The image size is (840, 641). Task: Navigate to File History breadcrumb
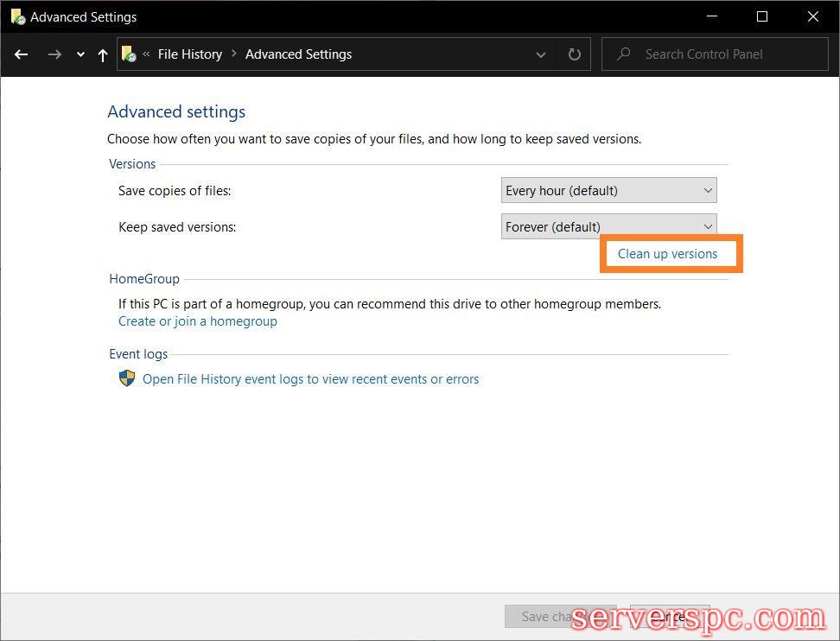click(x=189, y=54)
